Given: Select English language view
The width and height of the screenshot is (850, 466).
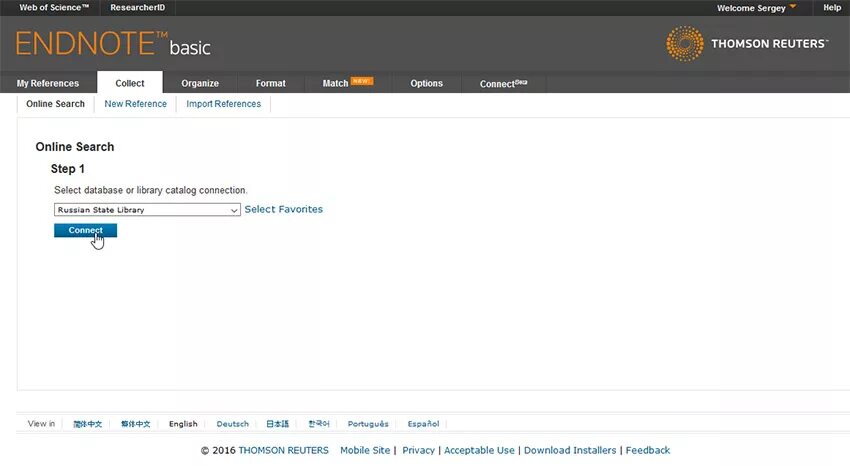Looking at the screenshot, I should click(x=183, y=424).
